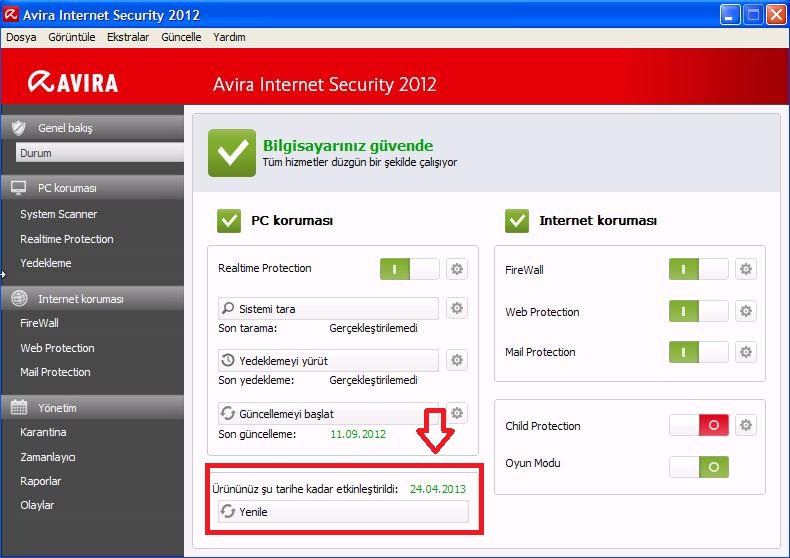
Task: Close the Avira window
Action: (776, 14)
